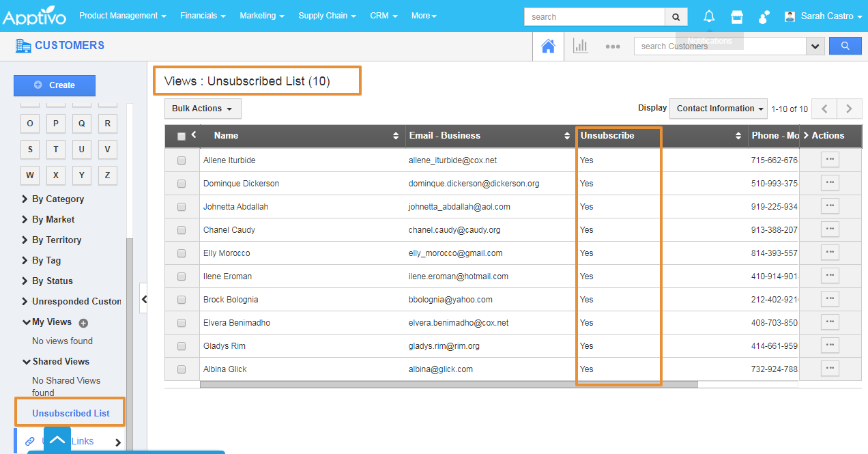Tick the checkbox for Allene Iturbide

pos(182,160)
